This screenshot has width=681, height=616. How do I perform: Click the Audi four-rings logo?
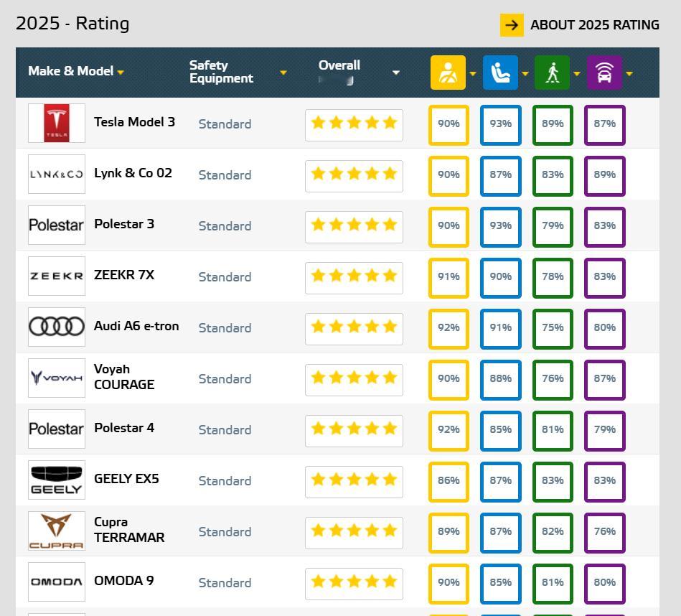[57, 327]
